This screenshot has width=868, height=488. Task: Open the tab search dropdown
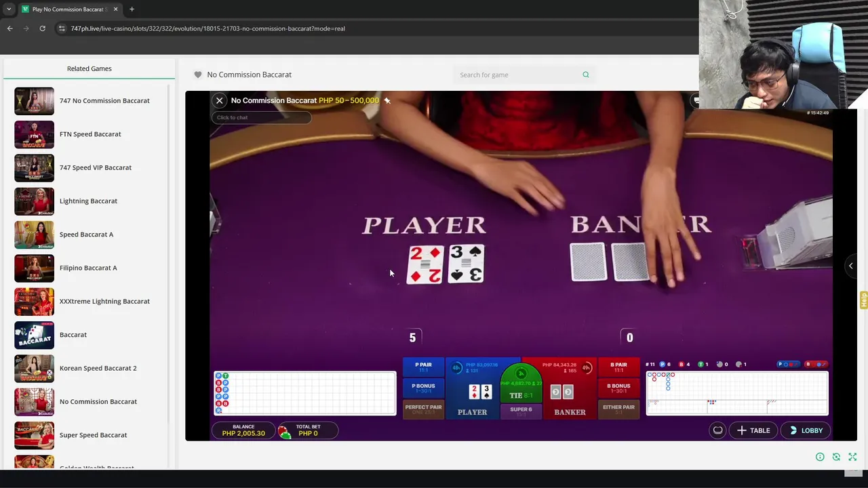pos(9,9)
